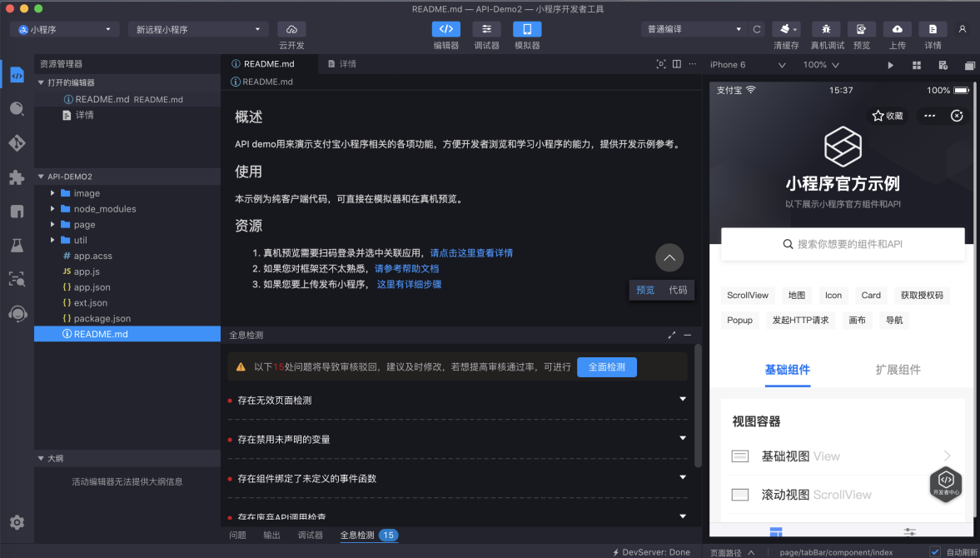This screenshot has width=980, height=558.
Task: Open the details (详情) toolbar icon
Action: click(933, 29)
